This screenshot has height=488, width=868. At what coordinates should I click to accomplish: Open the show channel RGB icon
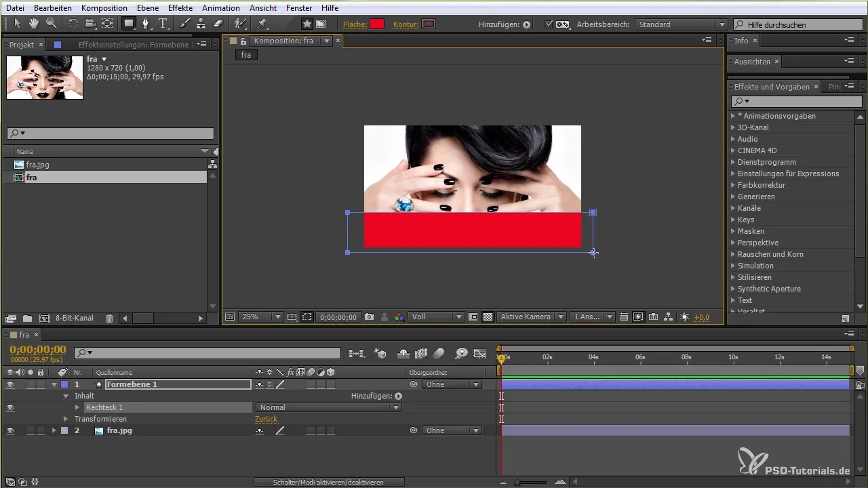[399, 317]
